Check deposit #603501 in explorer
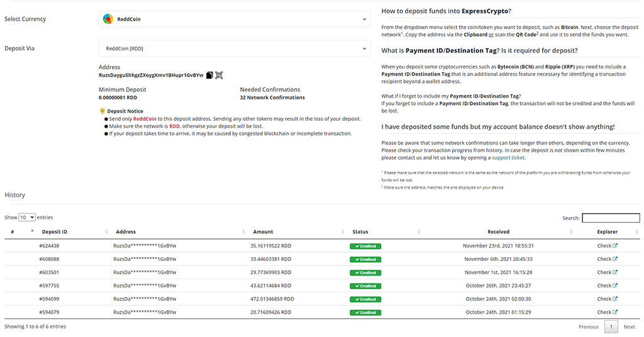 607,272
